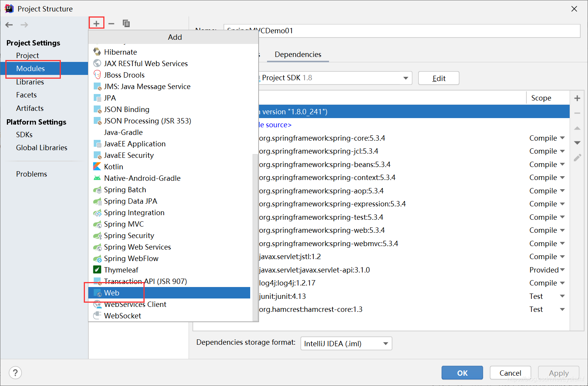Edit dependency with the pencil icon
The height and width of the screenshot is (386, 588).
pos(577,157)
